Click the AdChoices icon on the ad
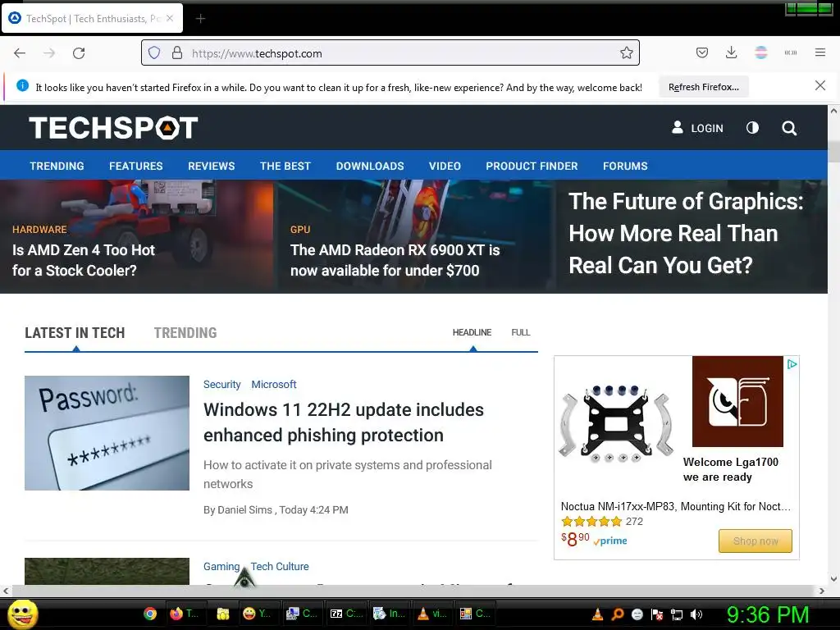 coord(792,364)
